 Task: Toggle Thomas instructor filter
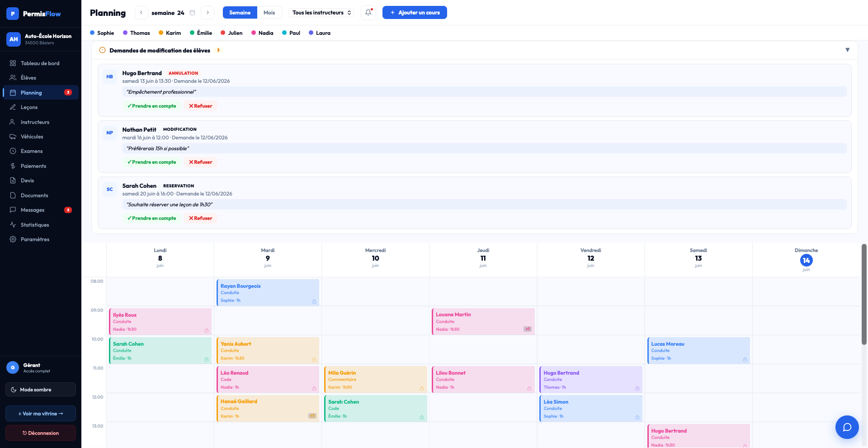tap(137, 33)
